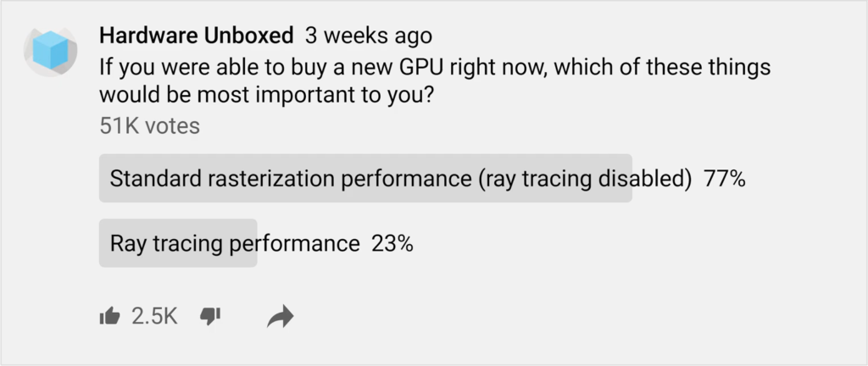Screen dimensions: 868x366
Task: Click the 2.5K like count
Action: [154, 317]
